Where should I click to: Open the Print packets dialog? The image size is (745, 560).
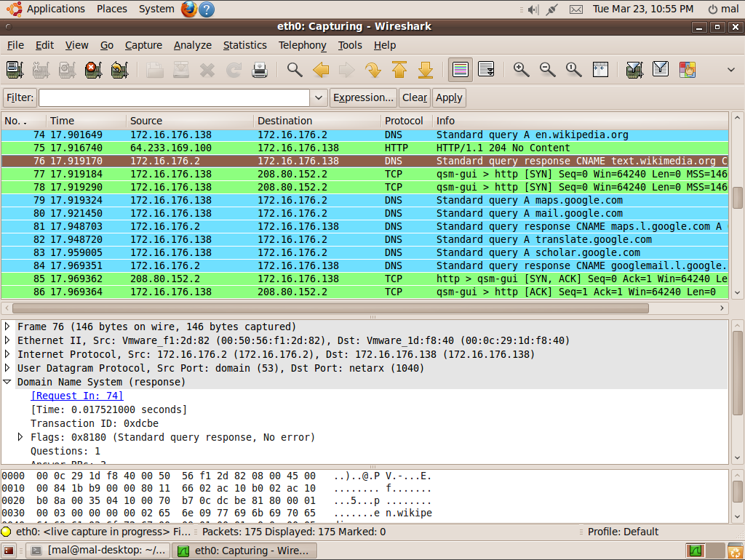coord(260,70)
